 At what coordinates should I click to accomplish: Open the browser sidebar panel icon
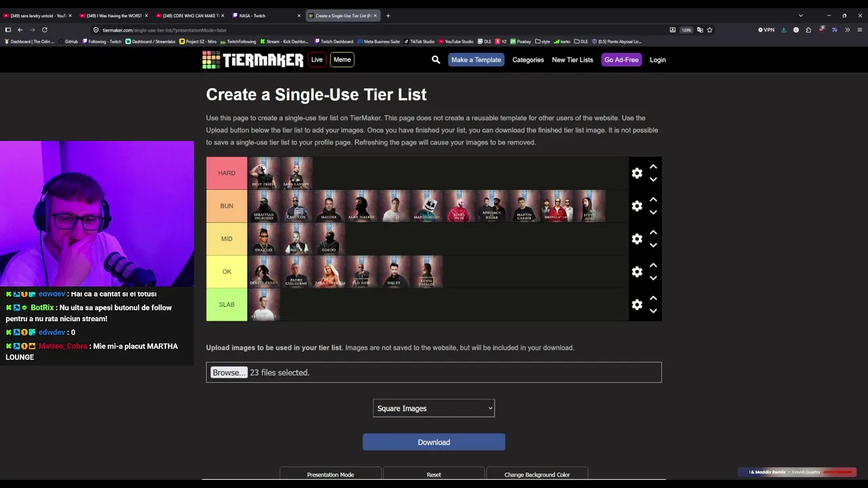pos(8,30)
